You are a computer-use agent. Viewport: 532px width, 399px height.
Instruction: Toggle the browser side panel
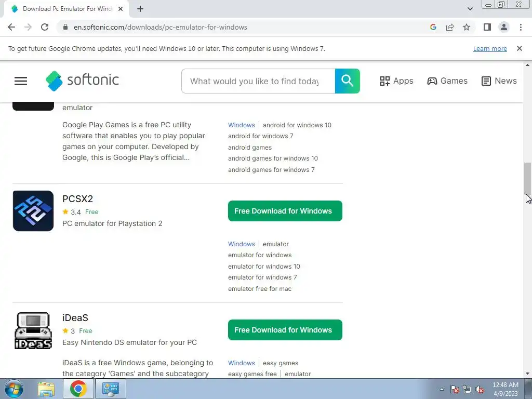pyautogui.click(x=487, y=27)
